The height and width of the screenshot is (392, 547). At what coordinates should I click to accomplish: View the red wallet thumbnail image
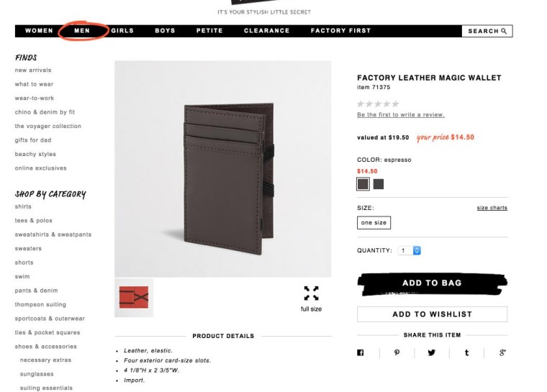click(134, 298)
